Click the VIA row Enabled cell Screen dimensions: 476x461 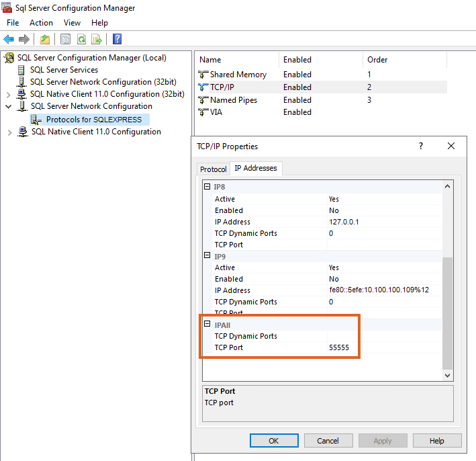pyautogui.click(x=297, y=112)
